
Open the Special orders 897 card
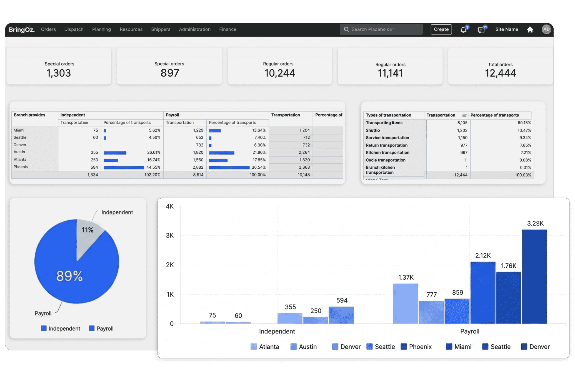click(x=169, y=67)
